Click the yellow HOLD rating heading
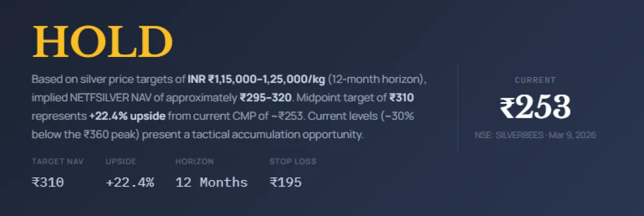Viewport: 644px width, 216px height. click(x=103, y=41)
